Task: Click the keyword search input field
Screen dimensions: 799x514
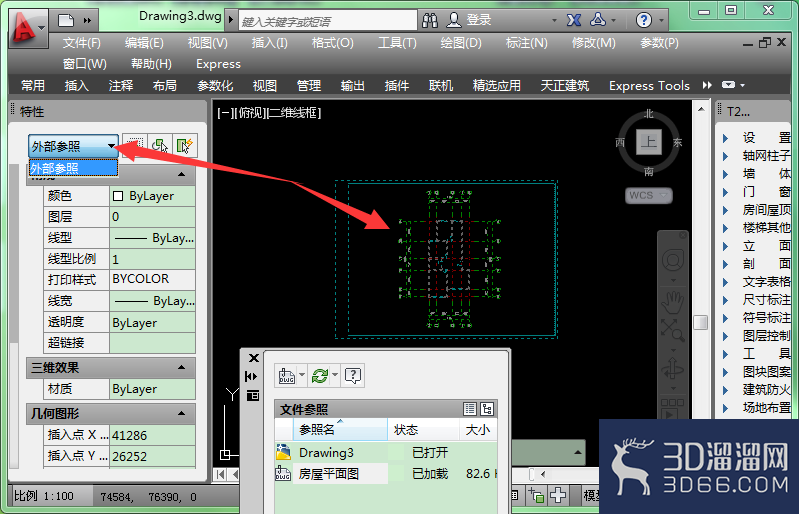Action: (328, 21)
